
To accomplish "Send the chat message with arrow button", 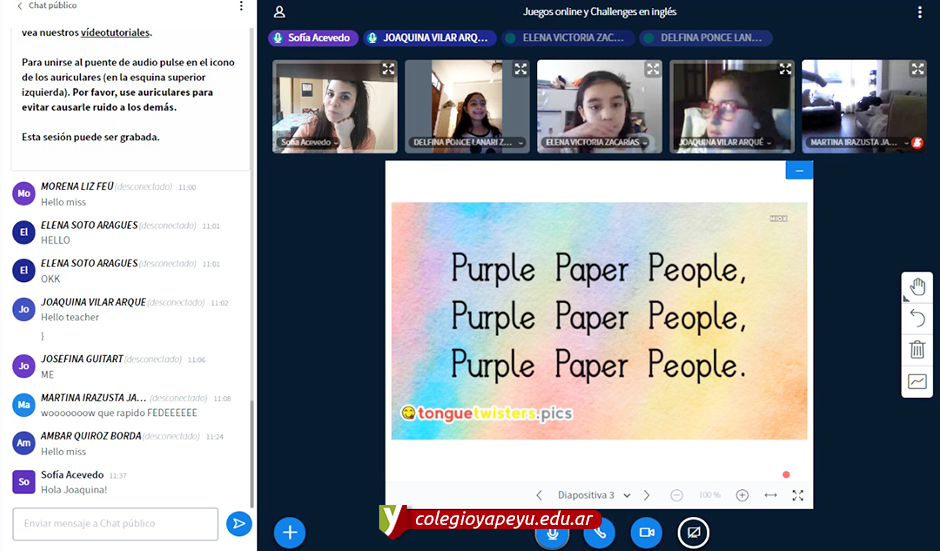I will click(x=238, y=523).
